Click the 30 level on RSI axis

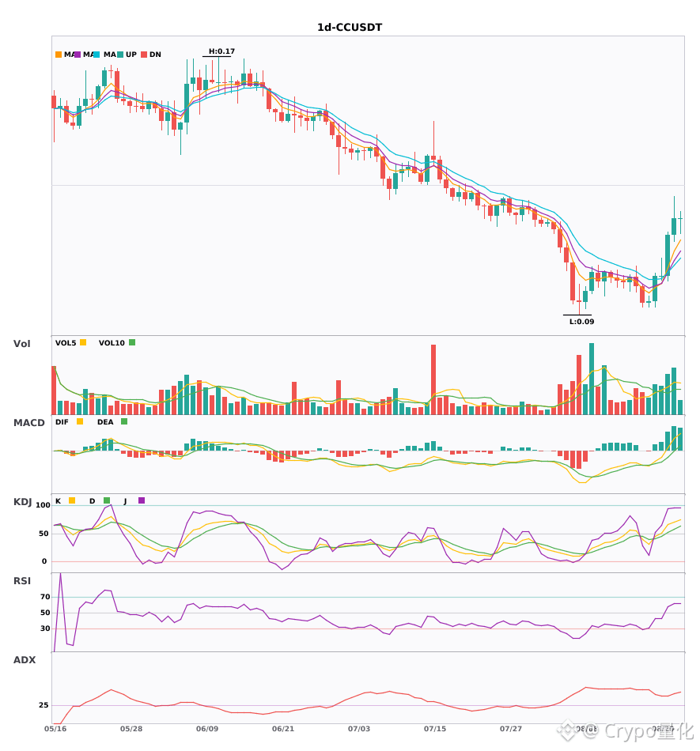[45, 628]
